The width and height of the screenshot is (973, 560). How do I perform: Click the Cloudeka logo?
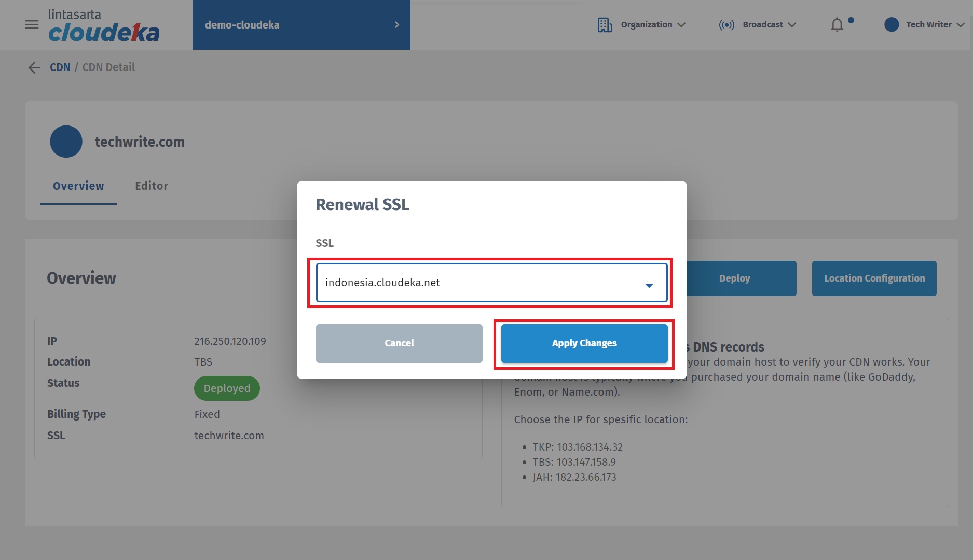[104, 26]
